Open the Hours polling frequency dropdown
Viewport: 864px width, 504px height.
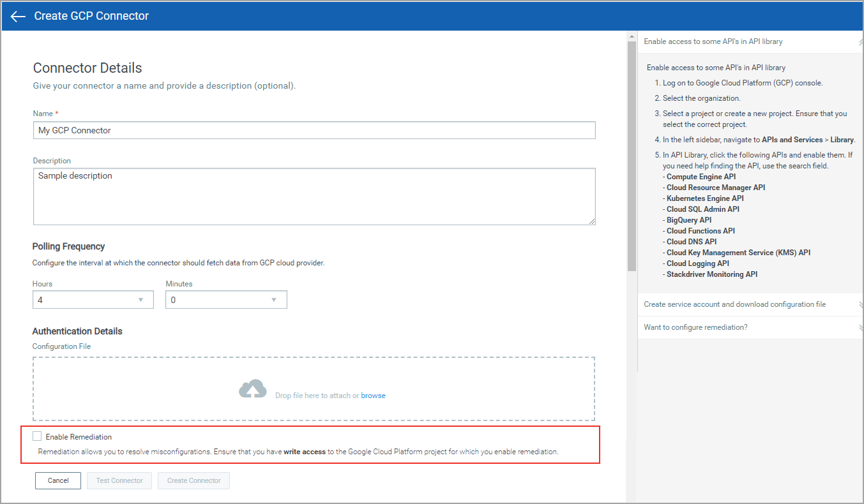point(93,299)
